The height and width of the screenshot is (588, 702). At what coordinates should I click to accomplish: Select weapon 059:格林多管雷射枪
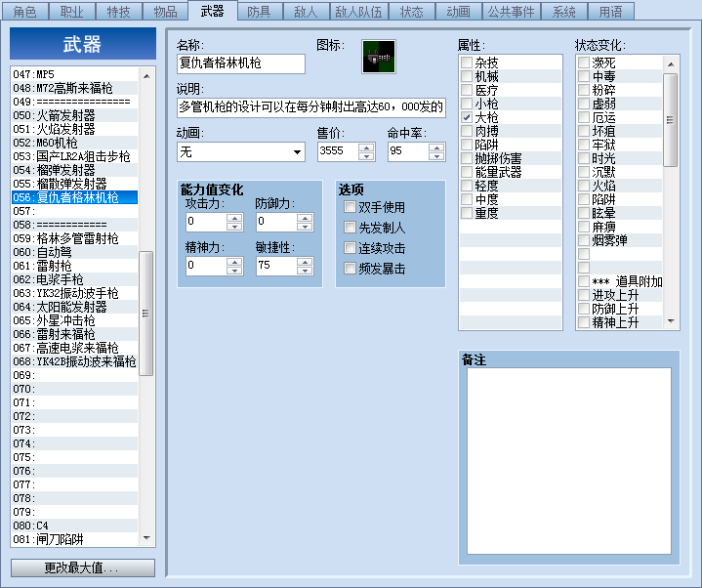[75, 238]
